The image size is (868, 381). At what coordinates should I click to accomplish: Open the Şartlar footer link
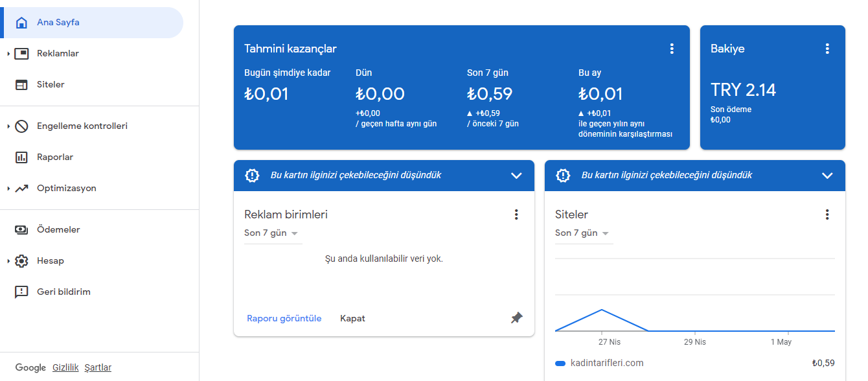click(x=98, y=367)
